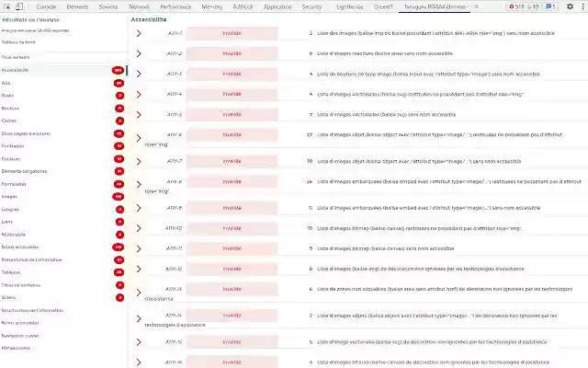Expand the A11Y-1 result row
588x368 pixels.
pos(139,33)
